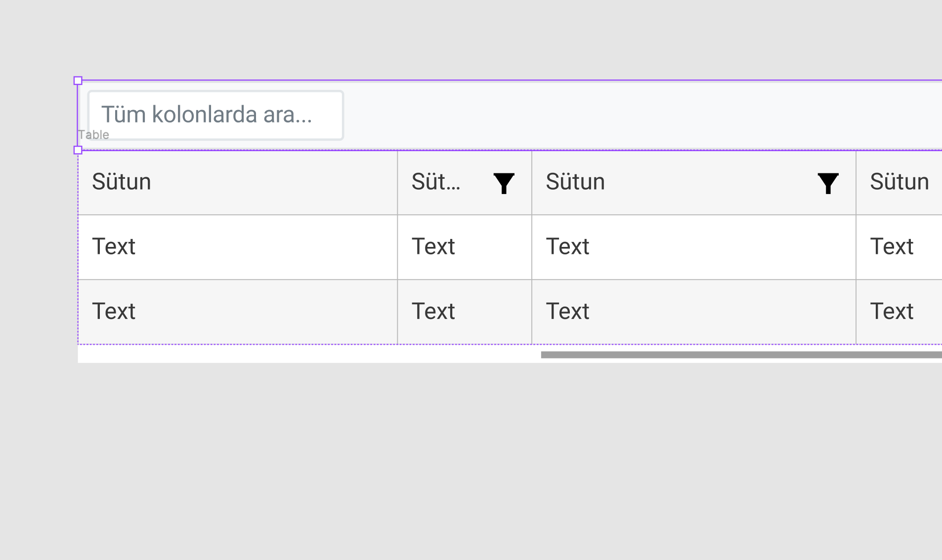Click the truncated "Süt..." header text

pos(436,182)
